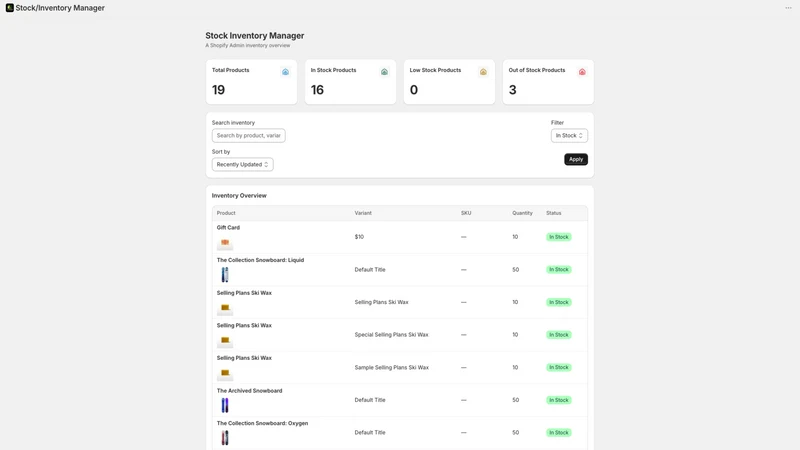Click the Gift Card product thumbnail

[225, 242]
